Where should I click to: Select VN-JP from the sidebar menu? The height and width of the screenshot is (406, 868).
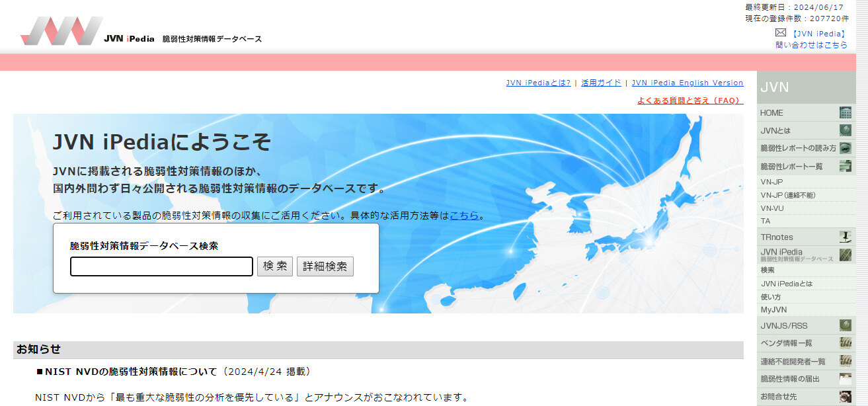(770, 181)
